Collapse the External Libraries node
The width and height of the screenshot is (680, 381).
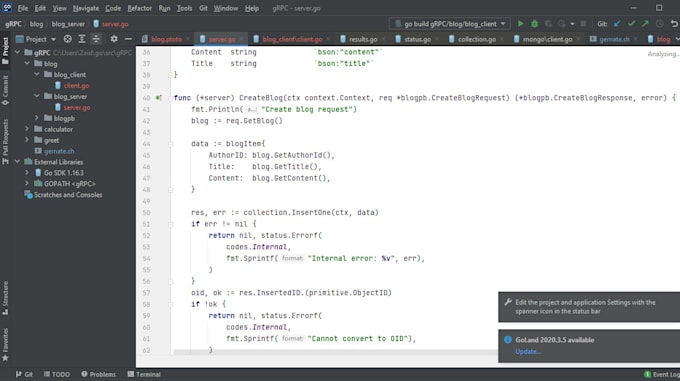17,162
